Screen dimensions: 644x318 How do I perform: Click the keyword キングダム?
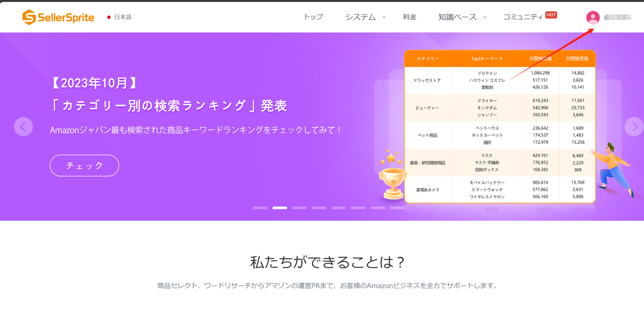487,108
